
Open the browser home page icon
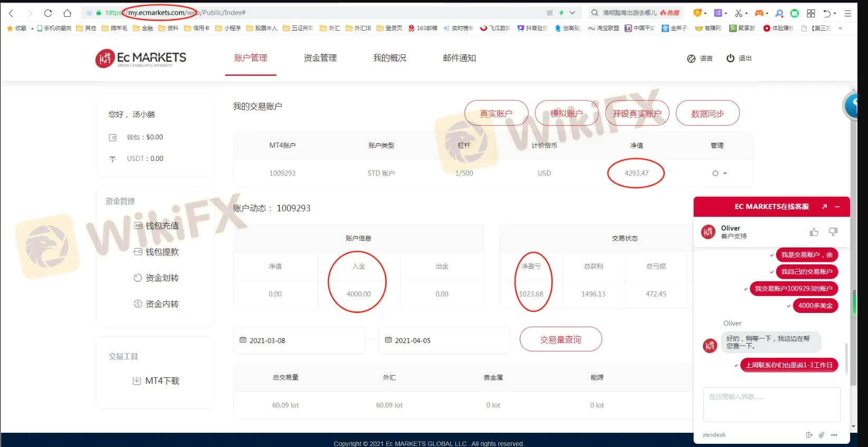[x=67, y=13]
